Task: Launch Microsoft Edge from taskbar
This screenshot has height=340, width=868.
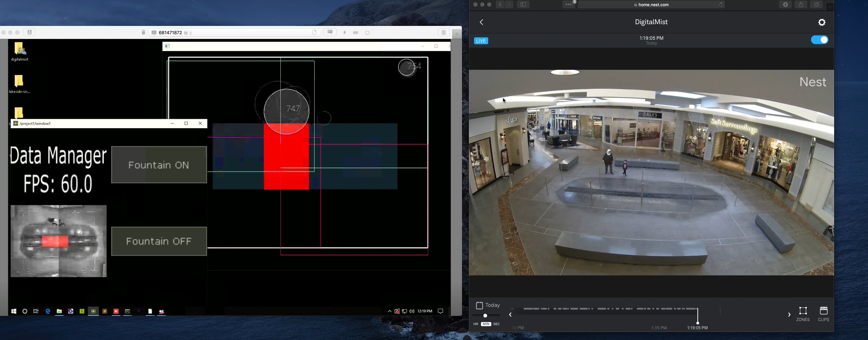Action: click(48, 311)
